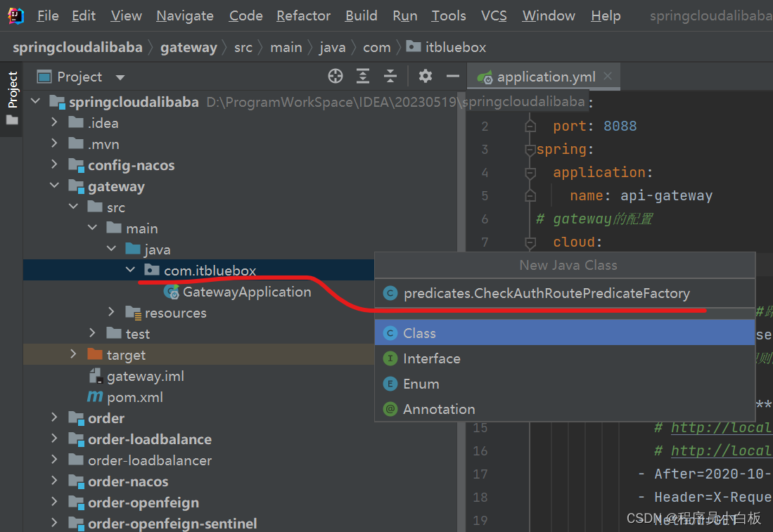This screenshot has width=773, height=532.
Task: Select pom.xml in the project tree
Action: [x=135, y=397]
